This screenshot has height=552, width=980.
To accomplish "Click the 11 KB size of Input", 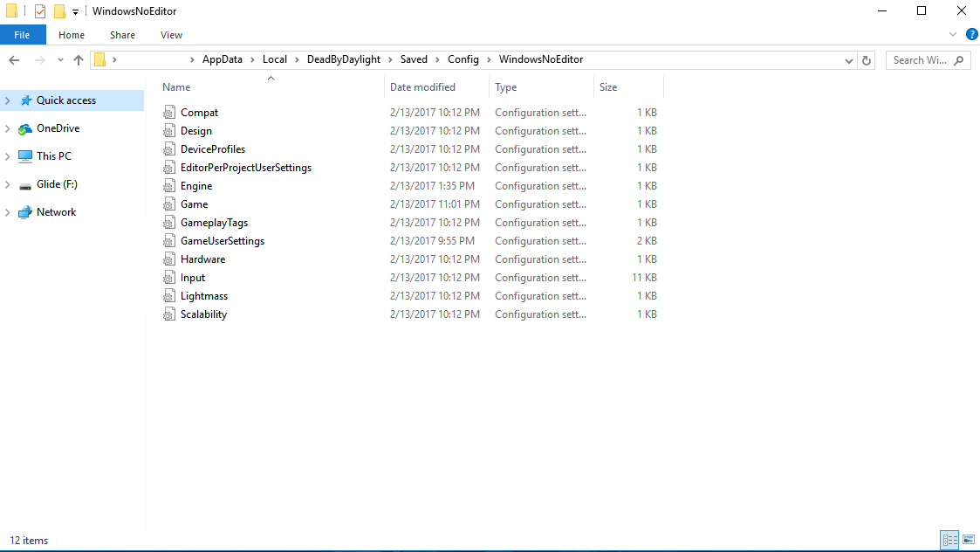I will pos(644,277).
